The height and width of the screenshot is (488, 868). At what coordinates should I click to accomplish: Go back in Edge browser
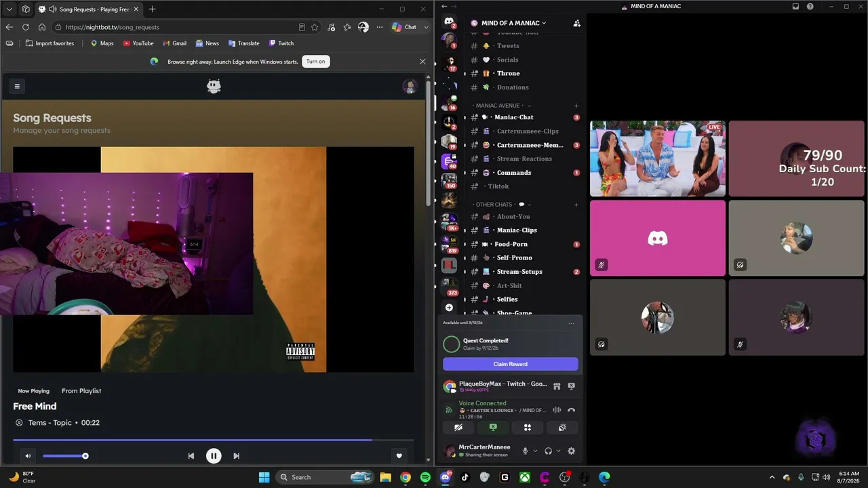pyautogui.click(x=9, y=27)
